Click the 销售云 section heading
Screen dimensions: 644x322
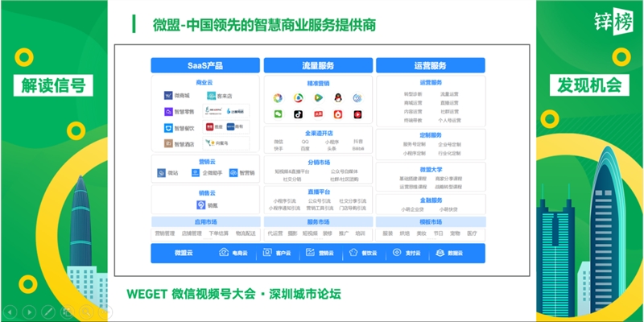click(207, 192)
